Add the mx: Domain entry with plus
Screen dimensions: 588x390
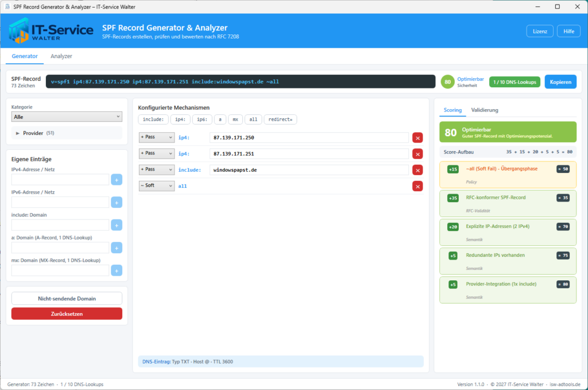point(117,271)
